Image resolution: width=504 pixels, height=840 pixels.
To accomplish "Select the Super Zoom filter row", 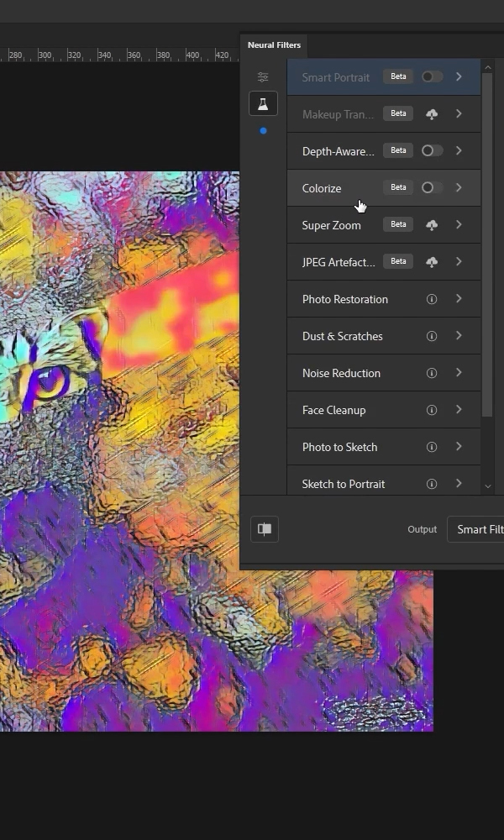I will tap(384, 225).
